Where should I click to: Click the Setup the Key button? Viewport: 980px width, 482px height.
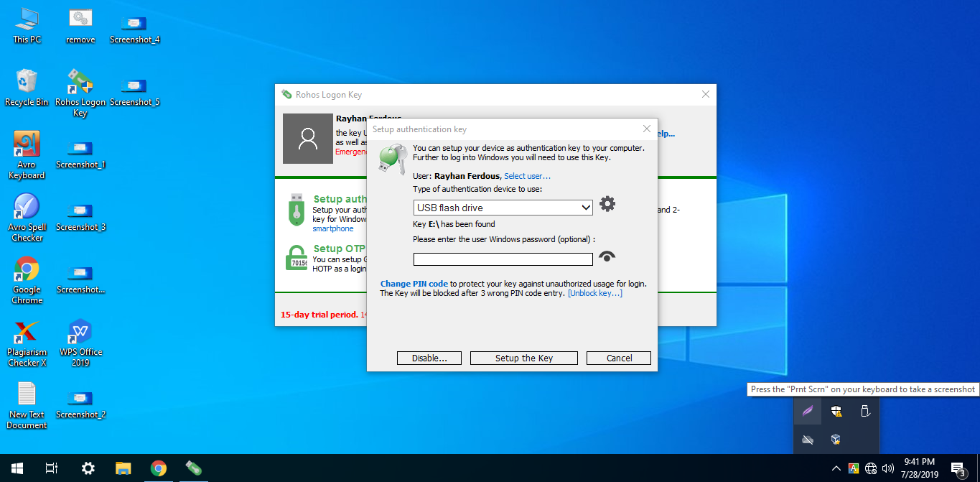tap(524, 358)
